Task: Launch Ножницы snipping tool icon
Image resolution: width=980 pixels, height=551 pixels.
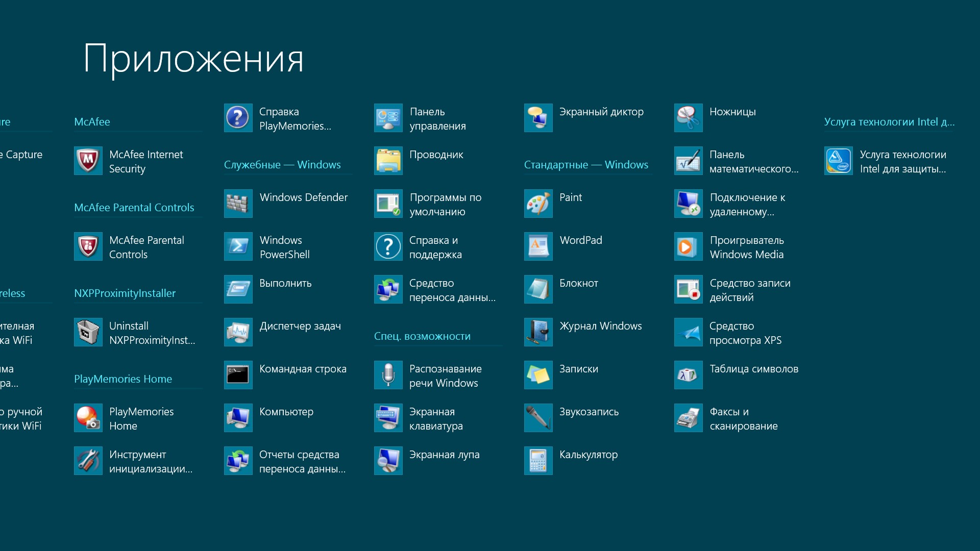Action: (688, 118)
